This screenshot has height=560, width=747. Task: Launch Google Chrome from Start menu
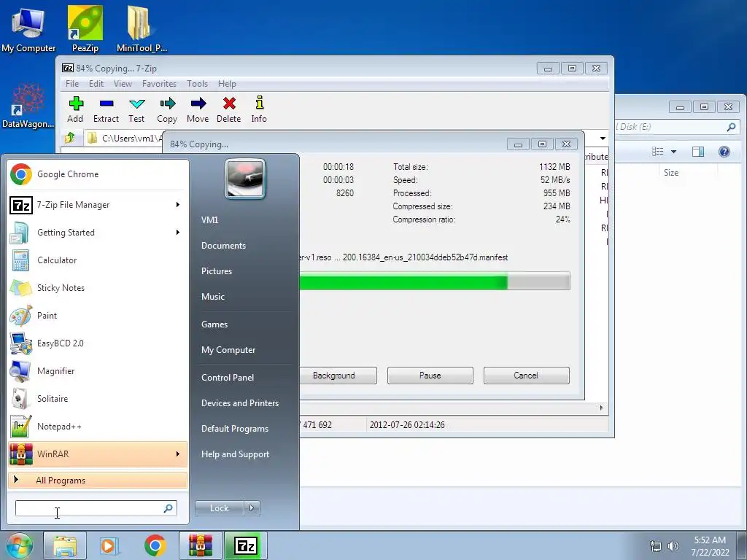click(98, 174)
